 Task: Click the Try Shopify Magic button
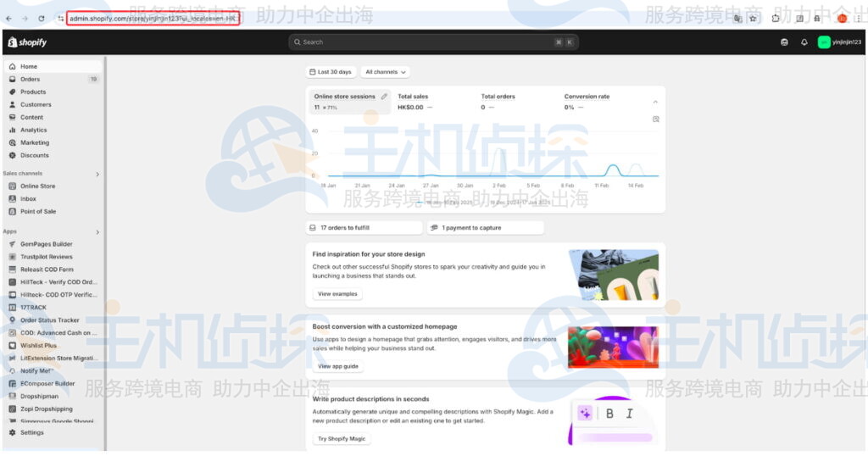tap(342, 439)
